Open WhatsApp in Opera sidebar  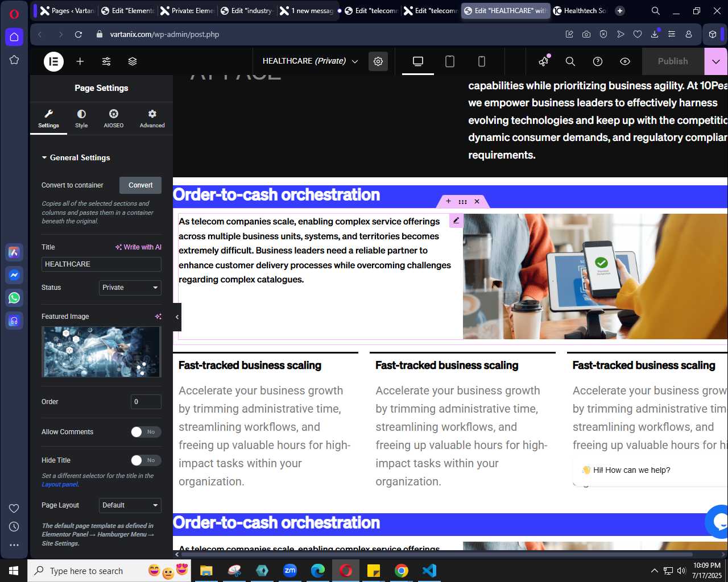tap(14, 298)
